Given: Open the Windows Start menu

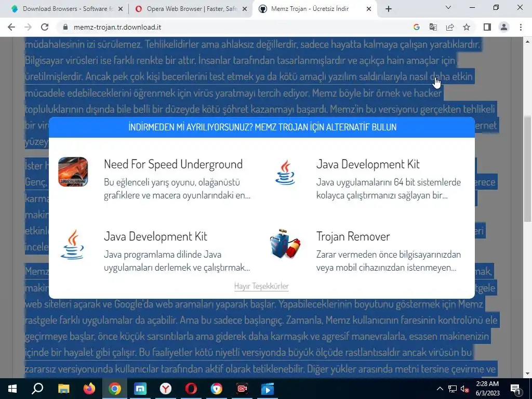Looking at the screenshot, I should [x=12, y=389].
